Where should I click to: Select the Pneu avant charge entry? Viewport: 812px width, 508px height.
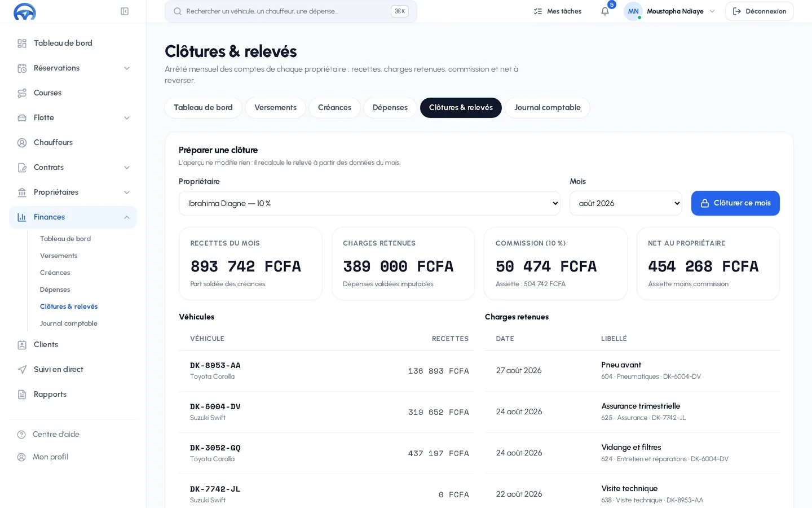pos(632,371)
